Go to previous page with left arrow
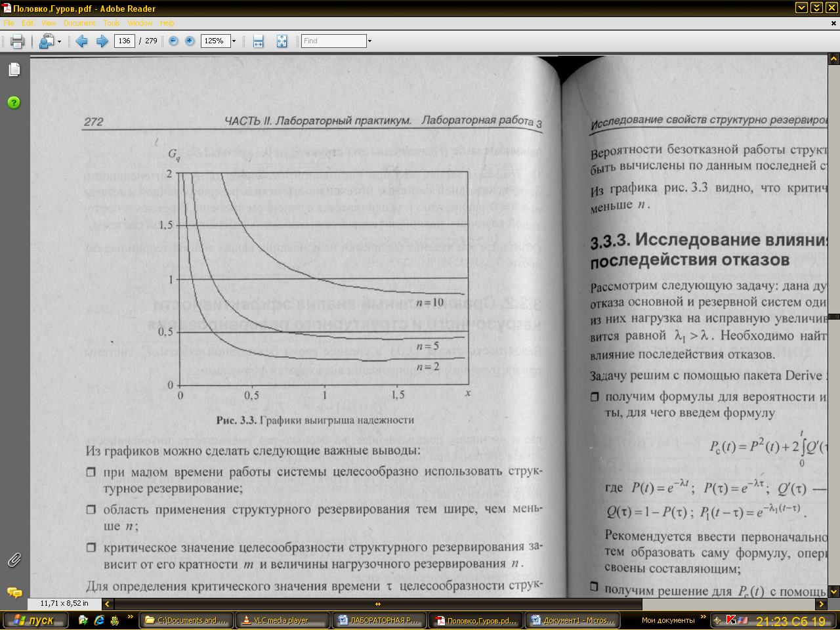The image size is (840, 630). pyautogui.click(x=82, y=41)
